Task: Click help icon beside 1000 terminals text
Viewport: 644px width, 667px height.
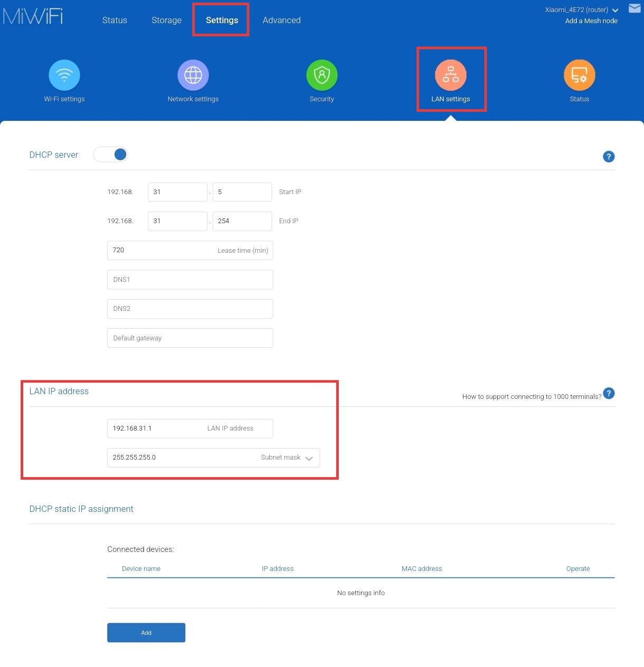Action: (x=609, y=394)
